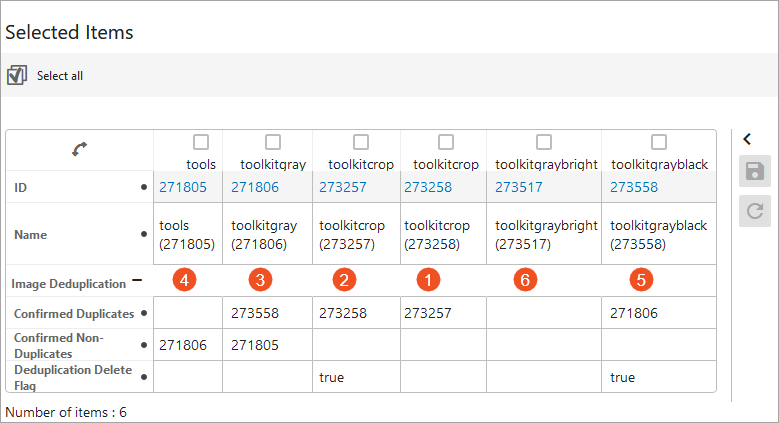Click the Select all label
Screen dimensions: 779x423
[60, 75]
